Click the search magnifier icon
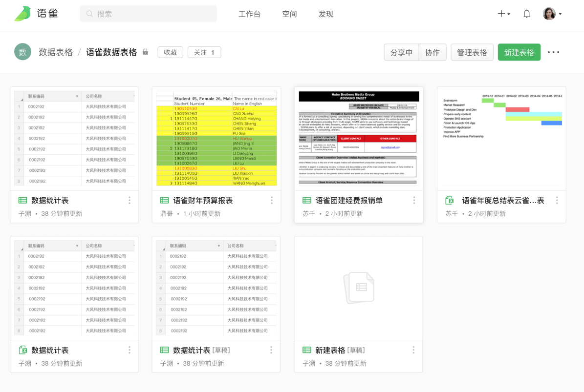This screenshot has height=392, width=584. pos(89,14)
